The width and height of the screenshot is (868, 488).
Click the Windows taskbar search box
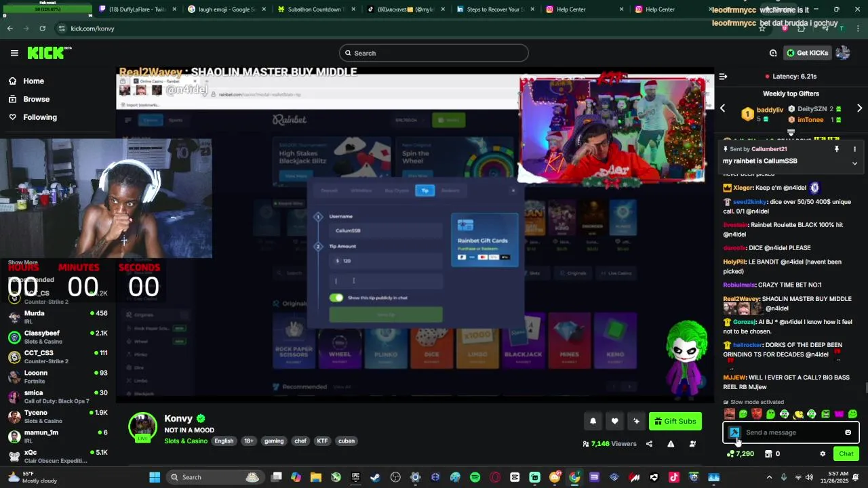point(214,477)
